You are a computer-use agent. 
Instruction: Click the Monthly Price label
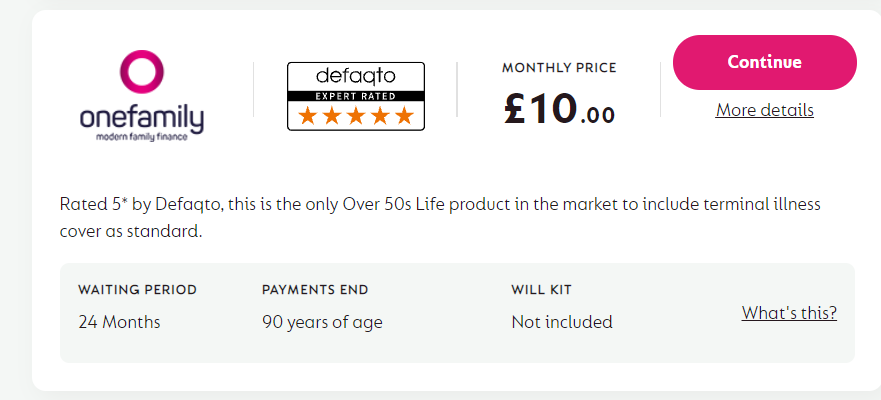559,68
